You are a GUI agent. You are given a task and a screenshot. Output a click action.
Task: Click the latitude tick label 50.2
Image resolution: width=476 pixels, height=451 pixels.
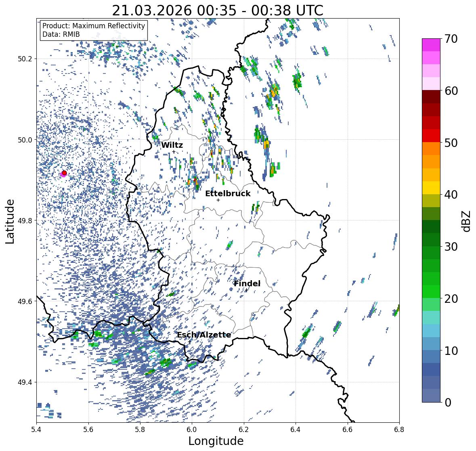[25, 59]
